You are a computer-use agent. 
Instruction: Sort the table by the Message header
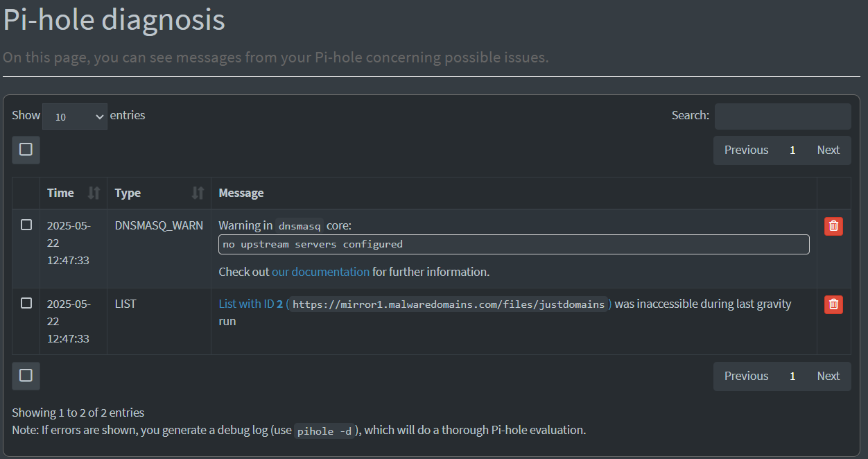click(241, 193)
